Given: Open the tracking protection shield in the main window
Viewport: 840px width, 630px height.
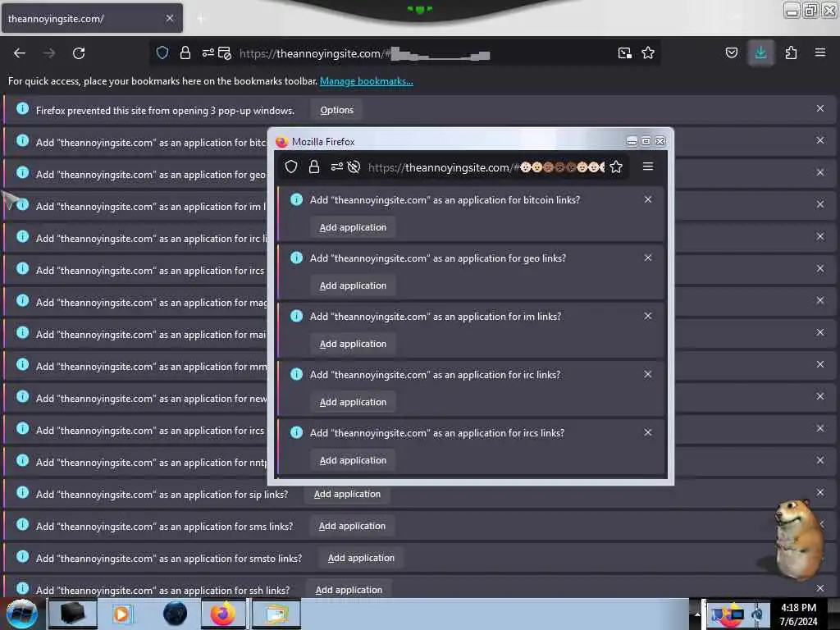Looking at the screenshot, I should (x=162, y=52).
